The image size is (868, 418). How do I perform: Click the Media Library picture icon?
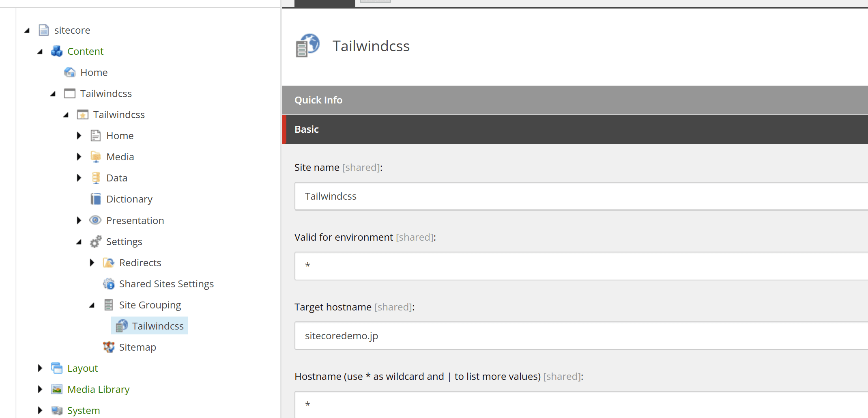57,390
